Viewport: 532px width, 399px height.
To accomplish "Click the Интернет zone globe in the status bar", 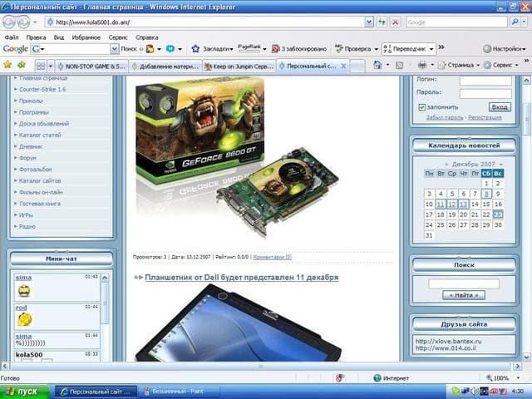I will (377, 377).
